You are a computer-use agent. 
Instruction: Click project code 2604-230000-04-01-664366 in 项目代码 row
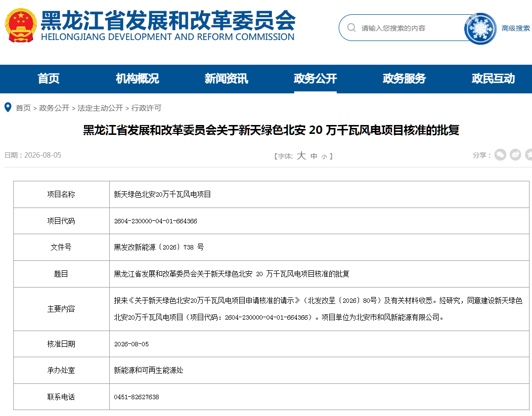(155, 221)
